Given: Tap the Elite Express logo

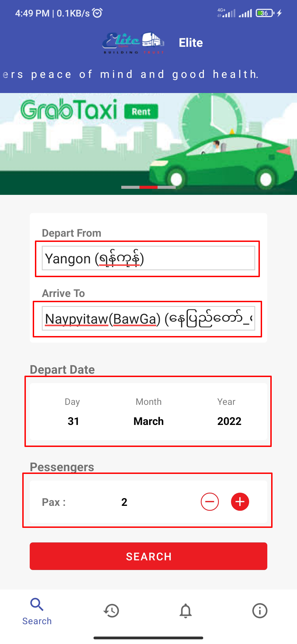Looking at the screenshot, I should (133, 43).
